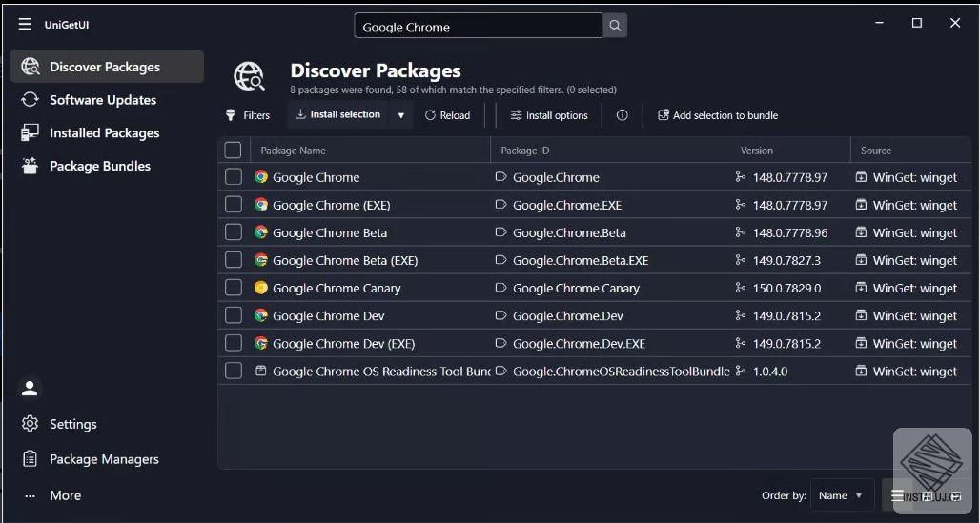980x523 pixels.
Task: Sort by the Package ID column header
Action: click(611, 150)
